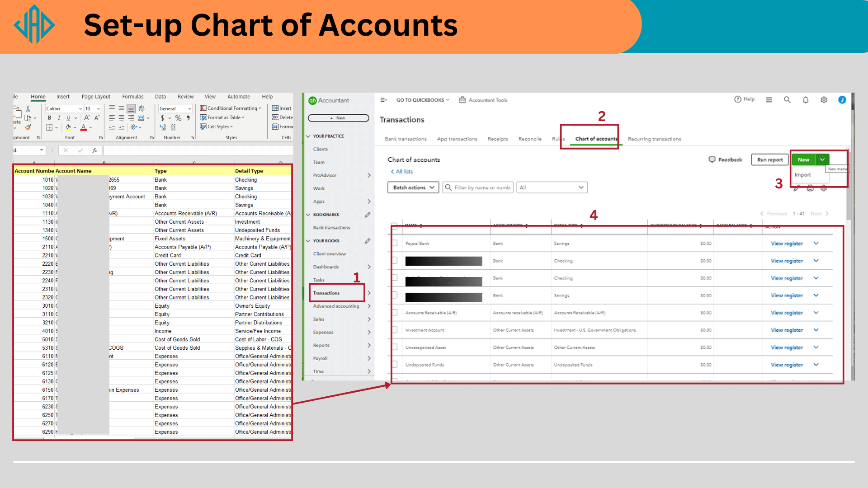
Task: Click the Format Painter brush in Excel
Action: click(x=28, y=127)
